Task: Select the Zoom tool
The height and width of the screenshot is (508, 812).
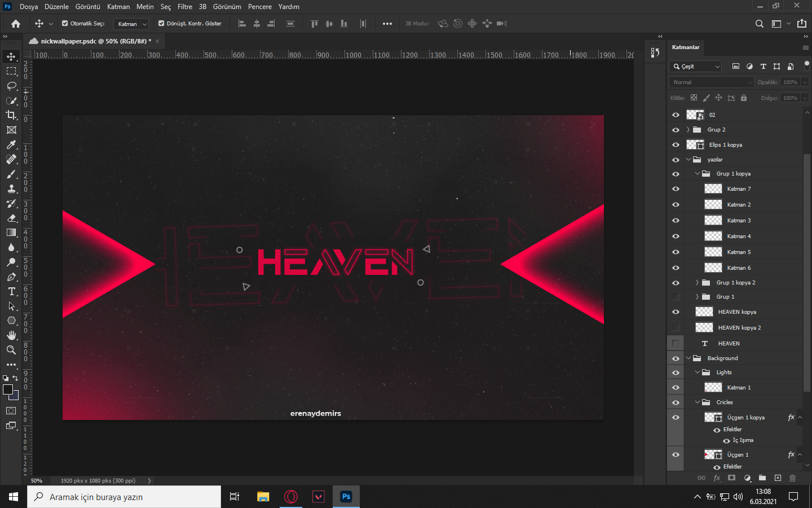Action: pos(11,350)
